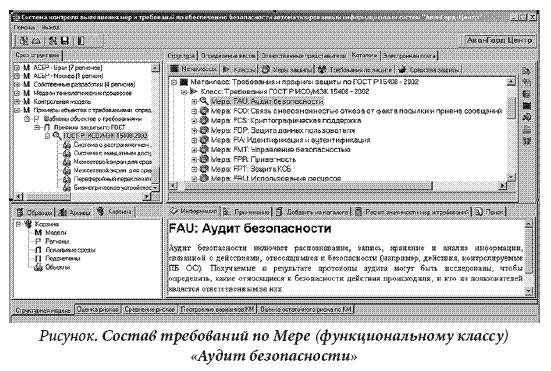
Task: Switch to the Электронная почта tab
Action: point(409,56)
